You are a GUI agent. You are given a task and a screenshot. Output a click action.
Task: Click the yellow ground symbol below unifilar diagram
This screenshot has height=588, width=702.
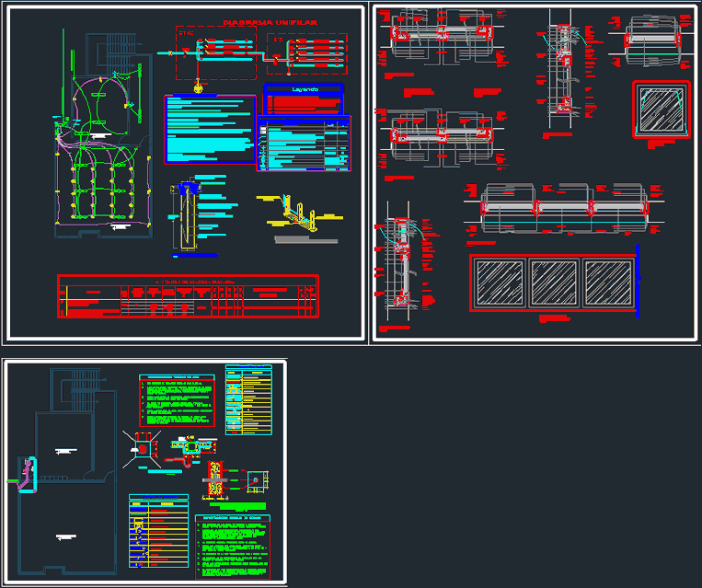(199, 89)
